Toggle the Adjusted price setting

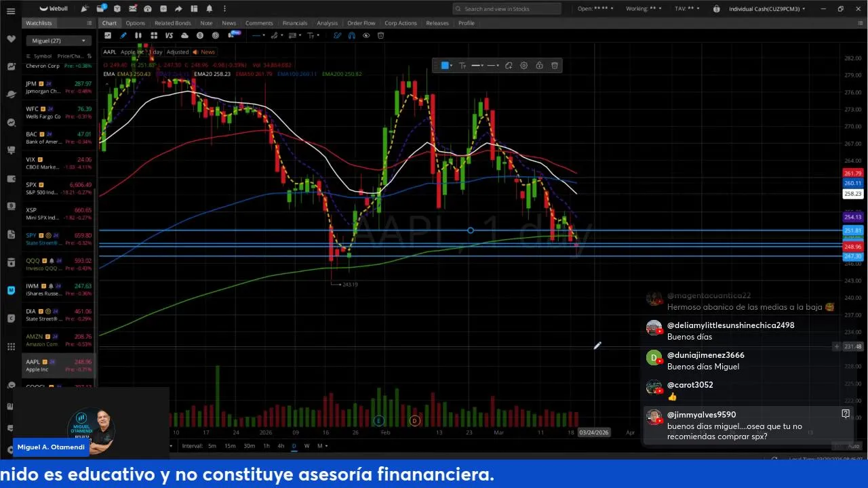(x=178, y=52)
